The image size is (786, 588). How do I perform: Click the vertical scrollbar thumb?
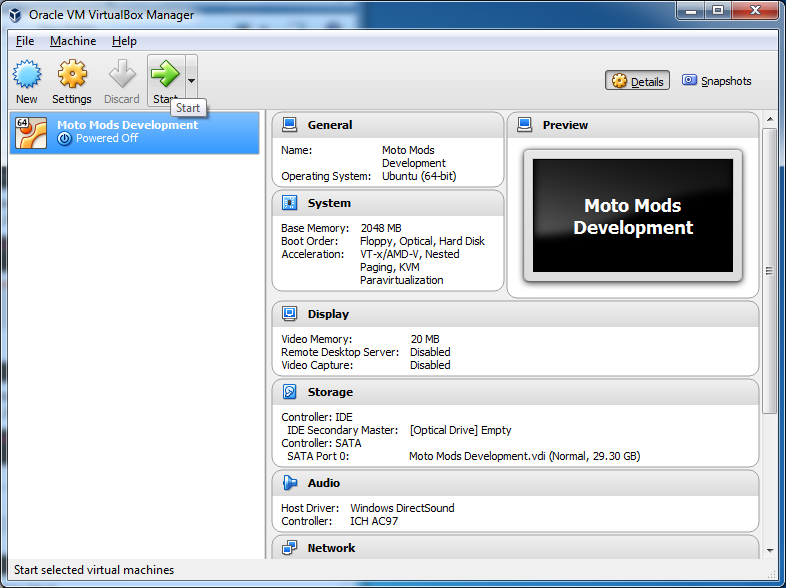tap(769, 271)
